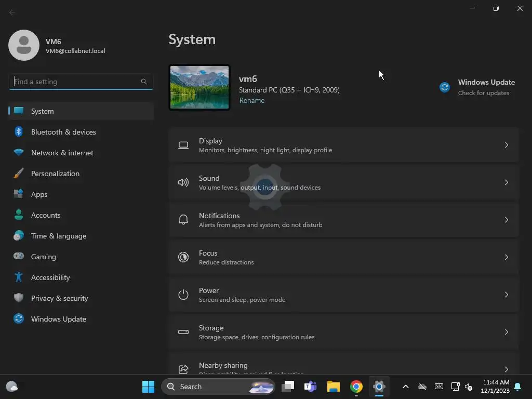Open Google Chrome from taskbar
Image resolution: width=532 pixels, height=399 pixels.
(356, 387)
